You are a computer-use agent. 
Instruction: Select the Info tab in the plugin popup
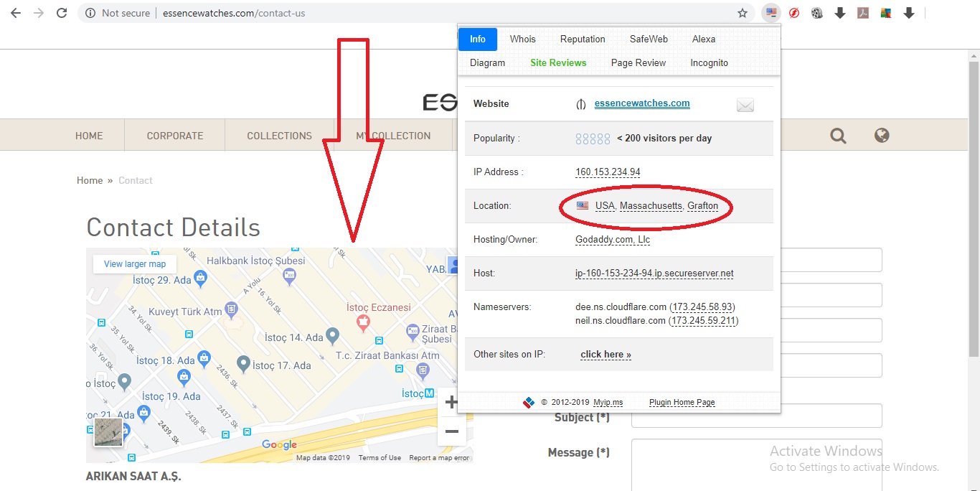(478, 39)
